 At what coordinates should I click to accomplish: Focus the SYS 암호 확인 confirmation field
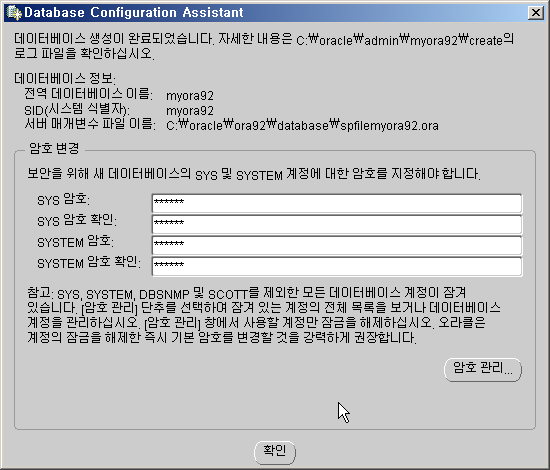(337, 224)
